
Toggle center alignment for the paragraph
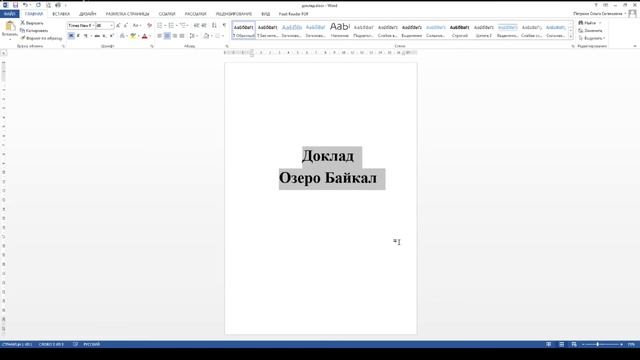click(167, 36)
